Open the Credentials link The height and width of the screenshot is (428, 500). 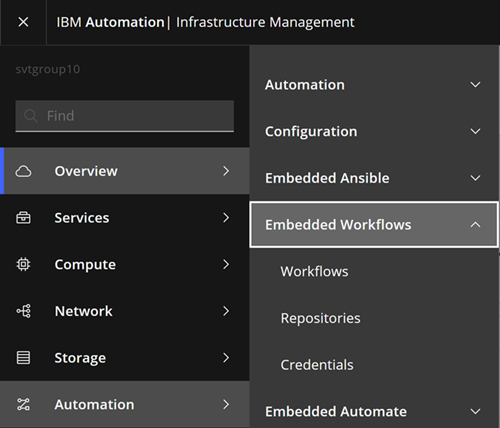pyautogui.click(x=317, y=365)
